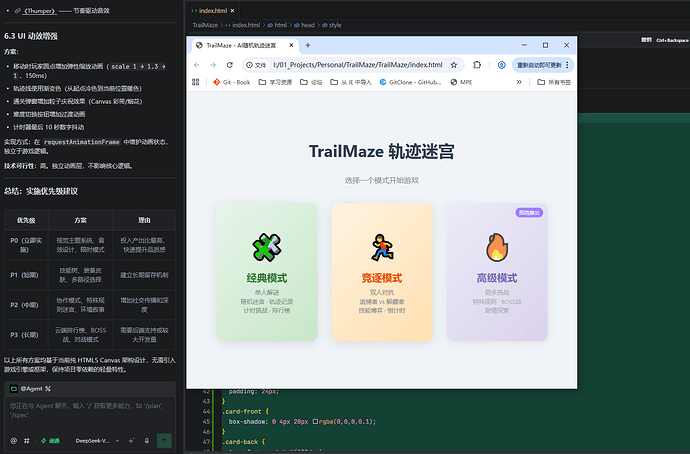Viewport: 690px width, 454px height.
Task: Click the runner icon on racing card
Action: click(382, 247)
